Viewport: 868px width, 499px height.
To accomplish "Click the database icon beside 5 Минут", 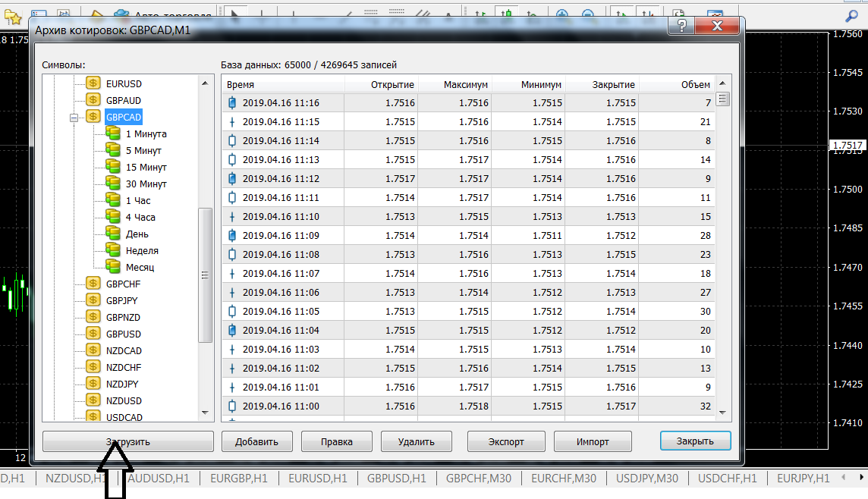I will pyautogui.click(x=113, y=150).
